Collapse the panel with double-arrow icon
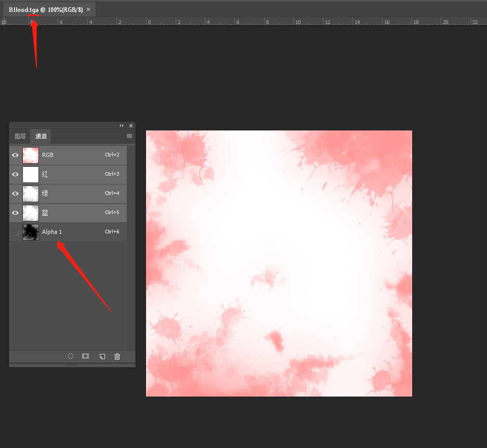 pos(122,126)
